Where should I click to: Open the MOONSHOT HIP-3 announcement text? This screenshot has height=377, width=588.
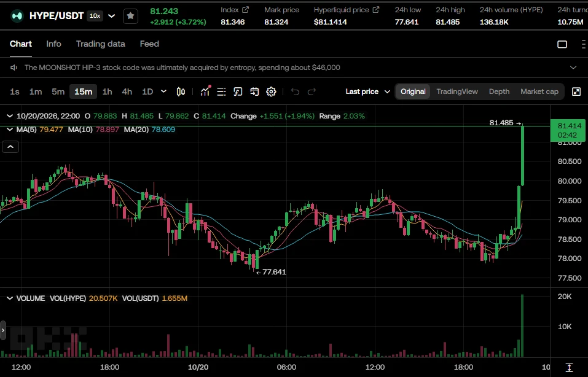click(x=182, y=68)
